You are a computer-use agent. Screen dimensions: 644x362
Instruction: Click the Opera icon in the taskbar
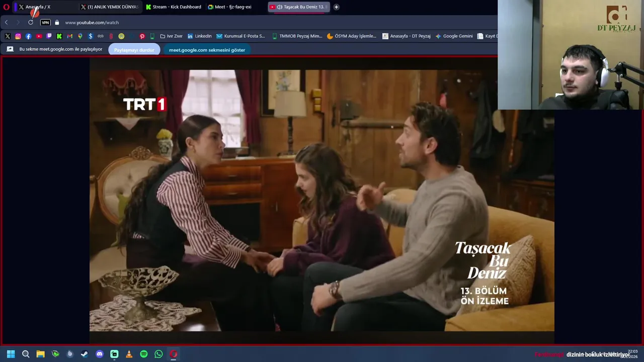pos(174,354)
